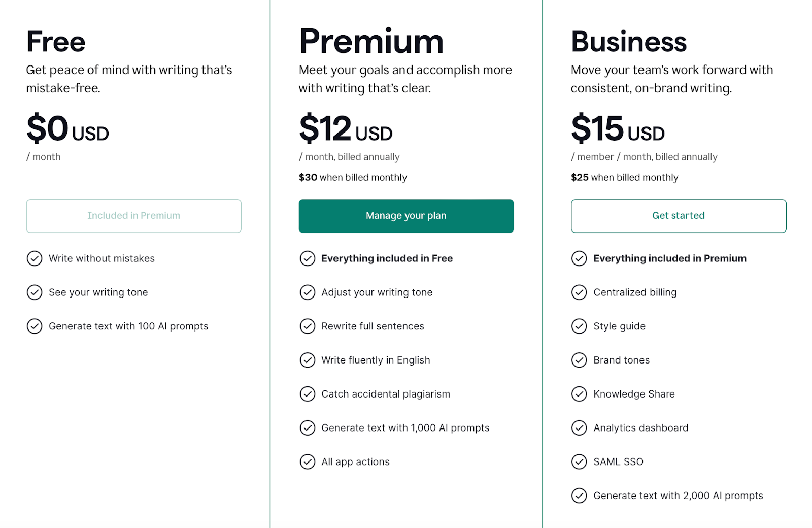Click checkmark next to 100 AI prompts
This screenshot has width=812, height=528.
click(35, 326)
